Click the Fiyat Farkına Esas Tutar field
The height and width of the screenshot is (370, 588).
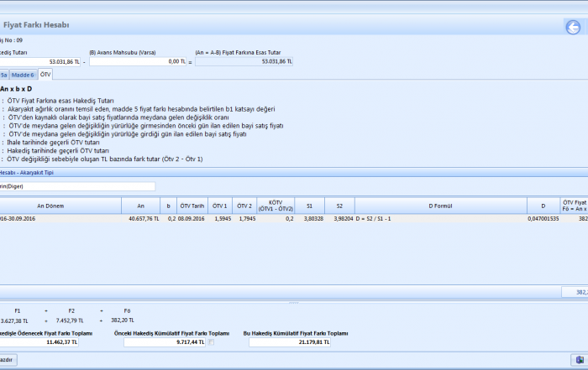pyautogui.click(x=244, y=61)
